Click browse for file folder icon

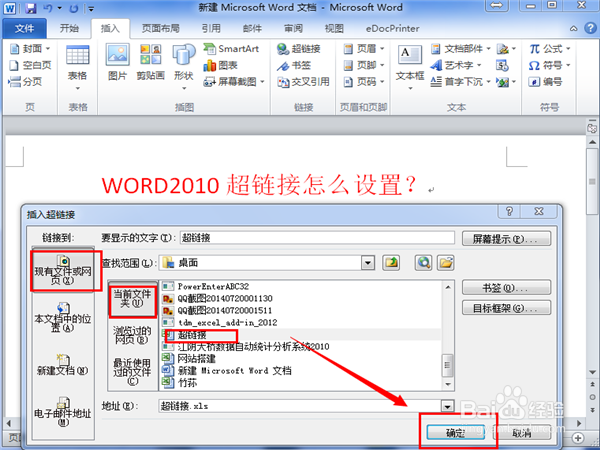point(446,263)
